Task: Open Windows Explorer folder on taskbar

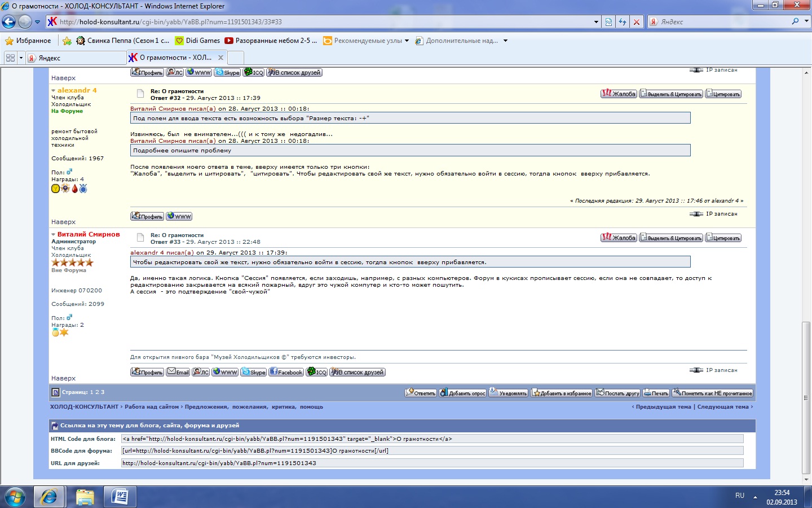Action: (85, 497)
